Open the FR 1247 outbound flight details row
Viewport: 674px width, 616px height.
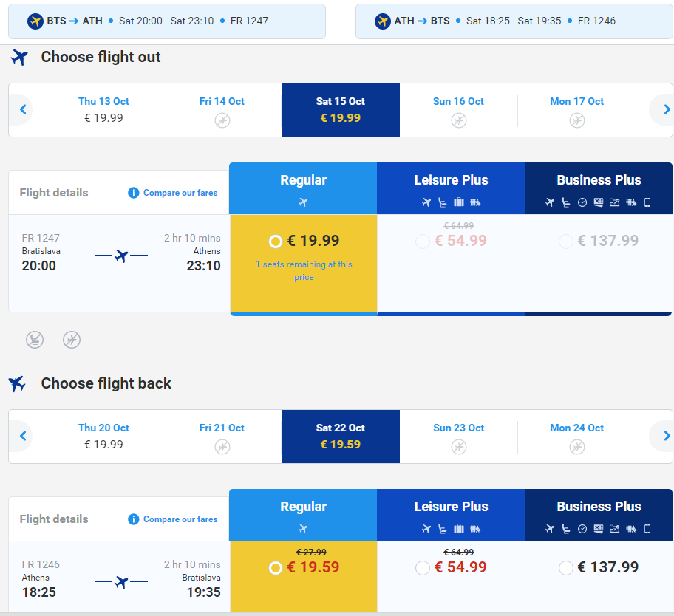pyautogui.click(x=119, y=264)
